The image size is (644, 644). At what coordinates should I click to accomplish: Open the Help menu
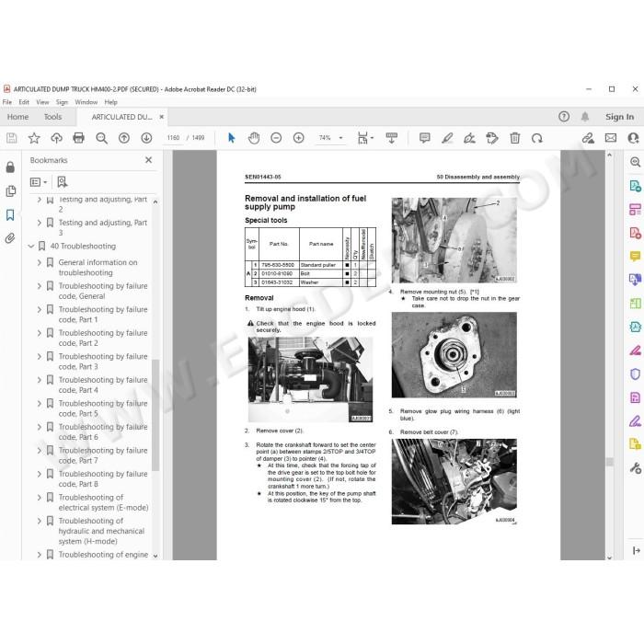(111, 102)
